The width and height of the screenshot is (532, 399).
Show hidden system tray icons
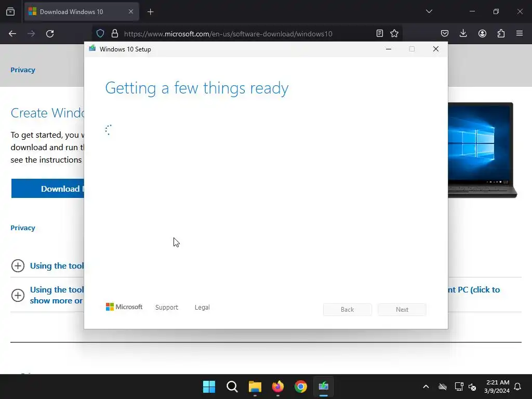click(x=426, y=387)
